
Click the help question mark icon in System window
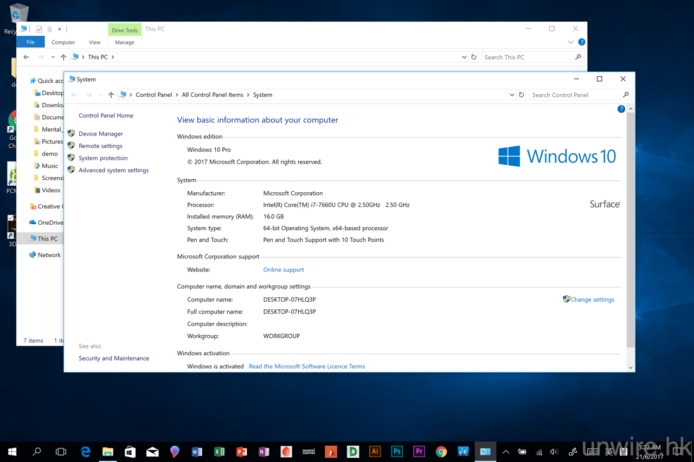point(621,109)
